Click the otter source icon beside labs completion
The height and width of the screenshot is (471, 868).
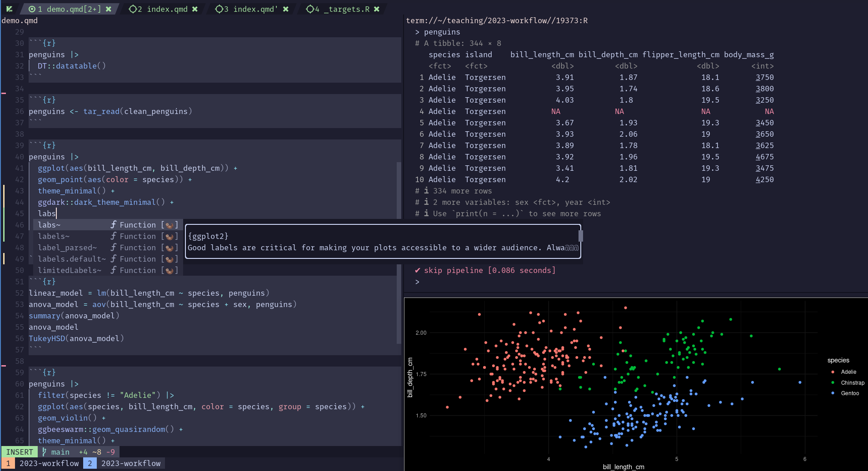[170, 225]
